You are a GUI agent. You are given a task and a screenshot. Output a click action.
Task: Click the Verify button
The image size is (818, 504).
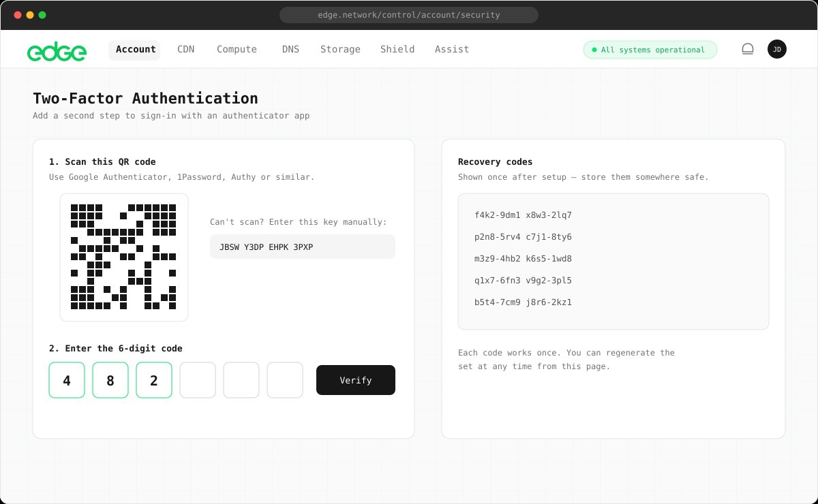tap(356, 380)
